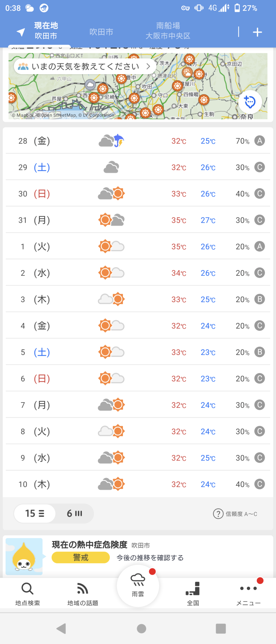Tap the current location arrow icon
The height and width of the screenshot is (644, 276).
tap(21, 32)
